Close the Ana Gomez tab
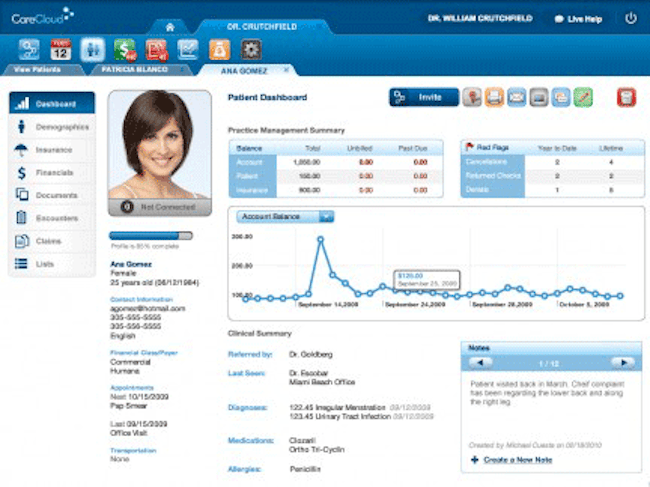This screenshot has width=650, height=487. (x=286, y=70)
